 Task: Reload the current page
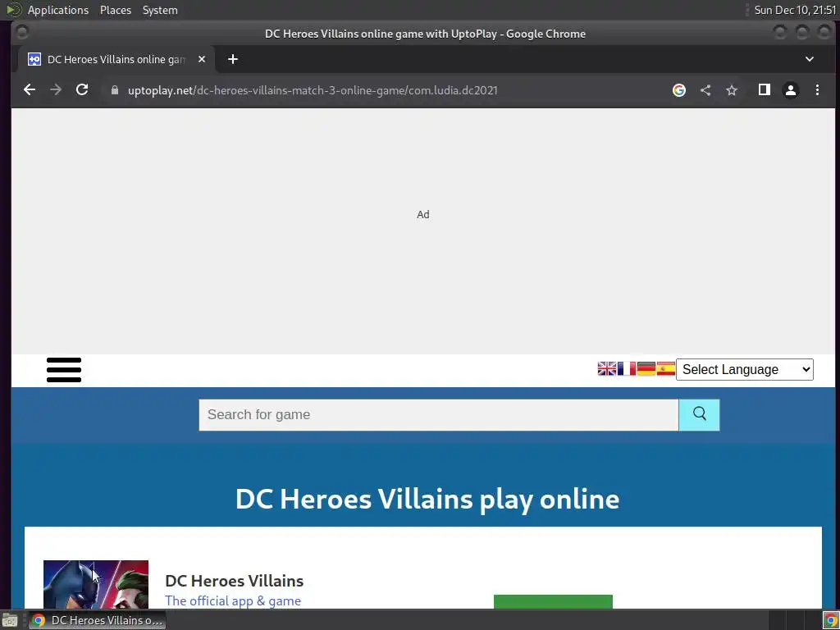[82, 90]
